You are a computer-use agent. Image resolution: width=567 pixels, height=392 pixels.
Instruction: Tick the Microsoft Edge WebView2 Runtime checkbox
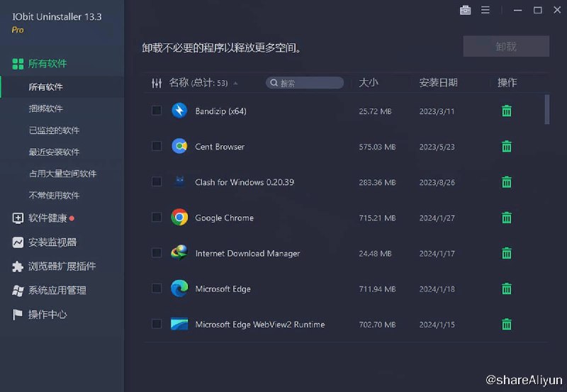(157, 324)
